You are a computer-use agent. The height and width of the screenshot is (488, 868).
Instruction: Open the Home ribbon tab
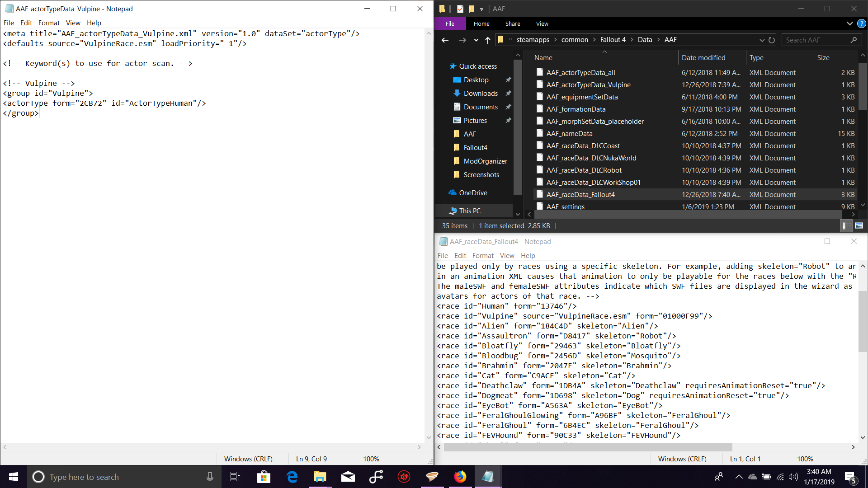[x=481, y=23]
